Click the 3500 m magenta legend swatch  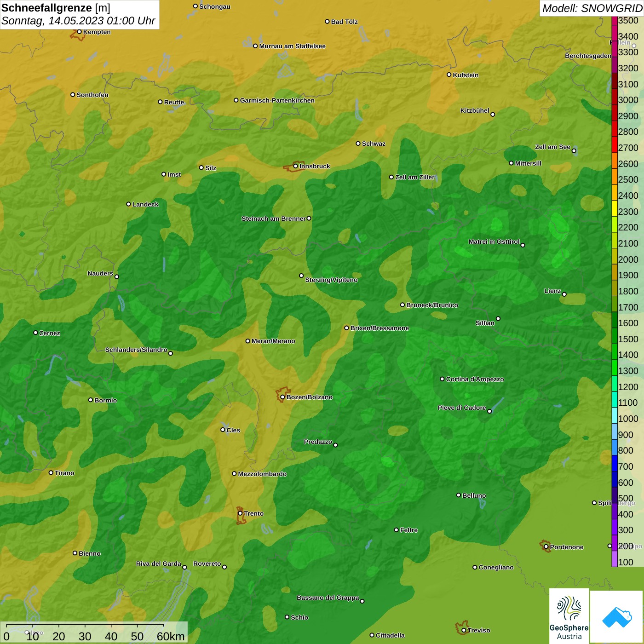615,20
